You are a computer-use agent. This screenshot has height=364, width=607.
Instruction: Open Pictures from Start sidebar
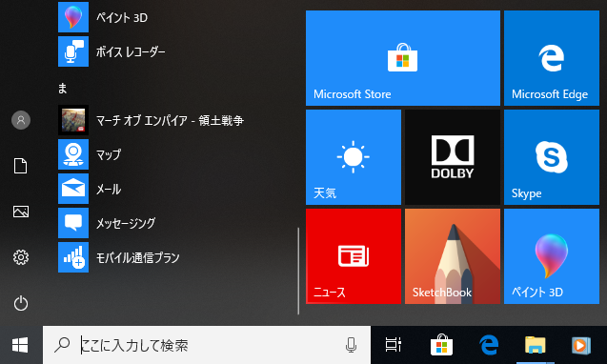21,212
